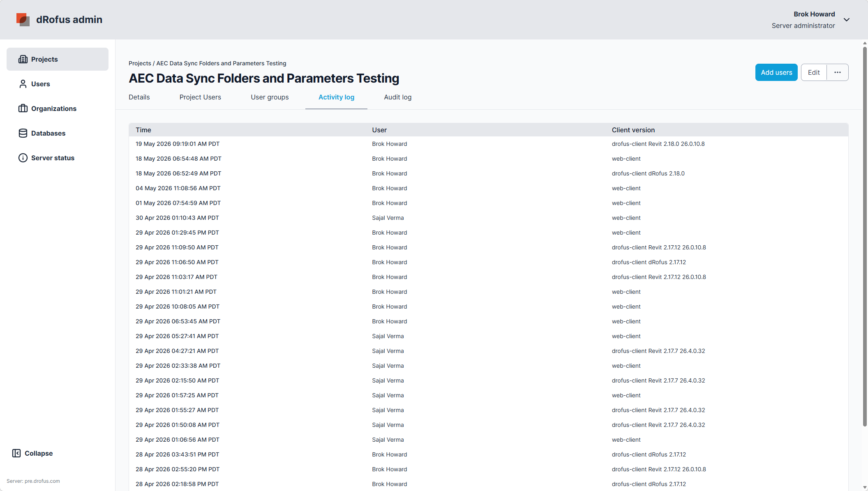Open the more actions ellipsis menu
The height and width of the screenshot is (491, 868).
tap(838, 72)
